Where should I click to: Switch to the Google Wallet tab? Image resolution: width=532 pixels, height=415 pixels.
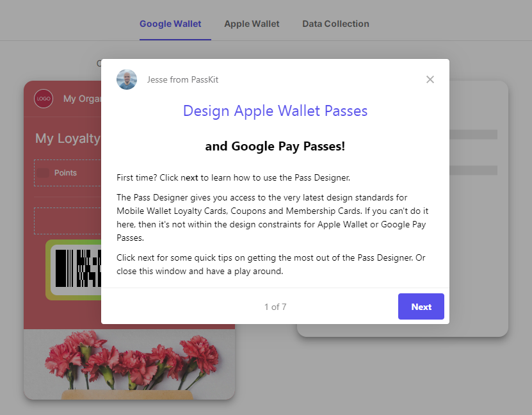[x=170, y=24]
